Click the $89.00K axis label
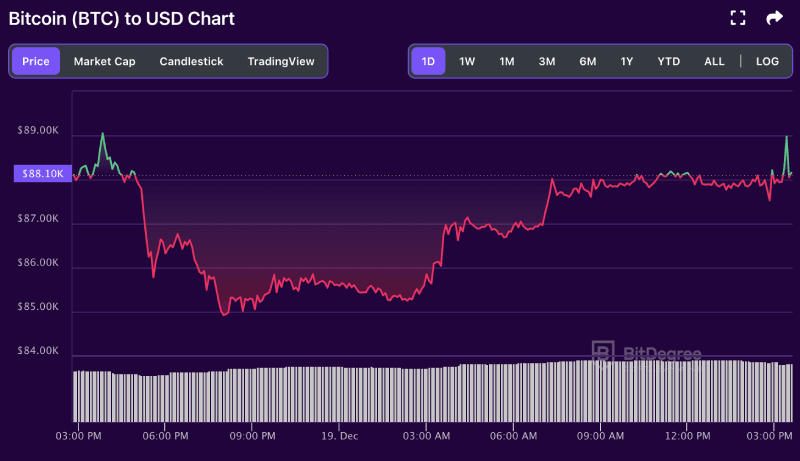Screen dimensions: 800x461 coord(38,131)
